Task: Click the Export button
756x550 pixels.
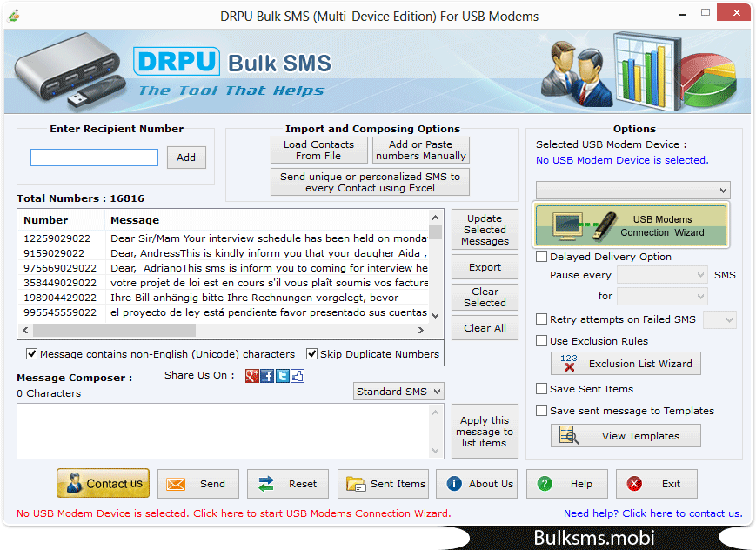Action: click(x=485, y=267)
